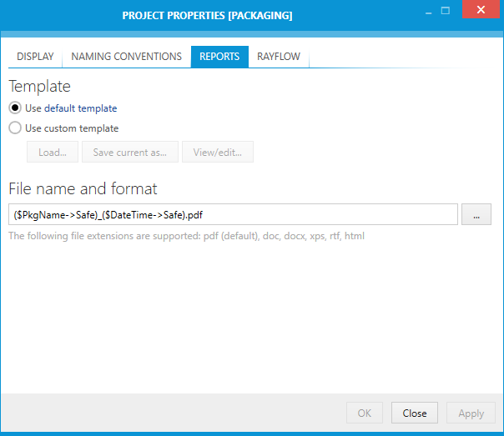
Task: Go to the RAYFLOW tab
Action: 279,57
